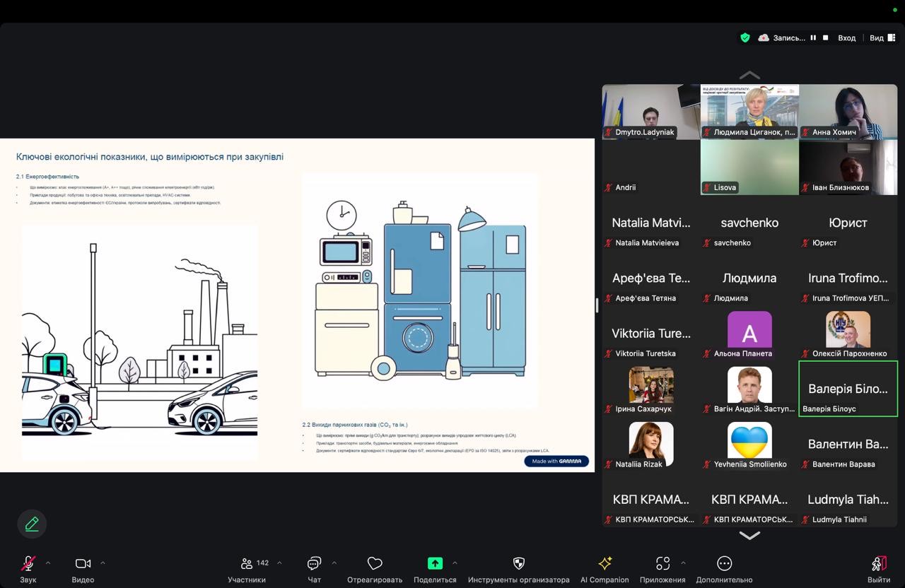This screenshot has width=905, height=588.
Task: Click the Made with Gamma badge
Action: [556, 461]
